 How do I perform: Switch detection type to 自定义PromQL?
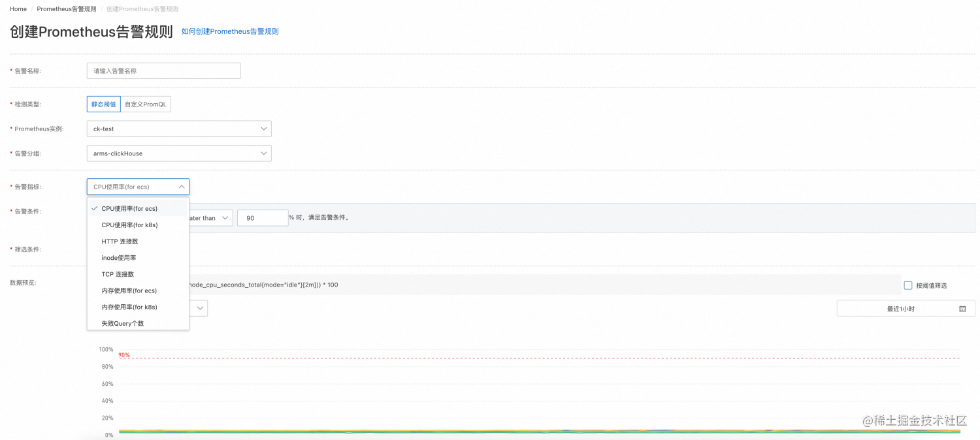coord(146,104)
